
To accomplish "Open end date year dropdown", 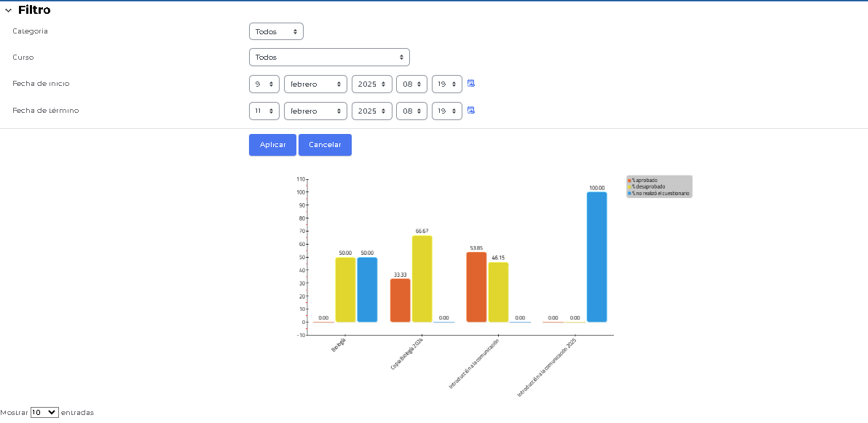I will tap(371, 111).
